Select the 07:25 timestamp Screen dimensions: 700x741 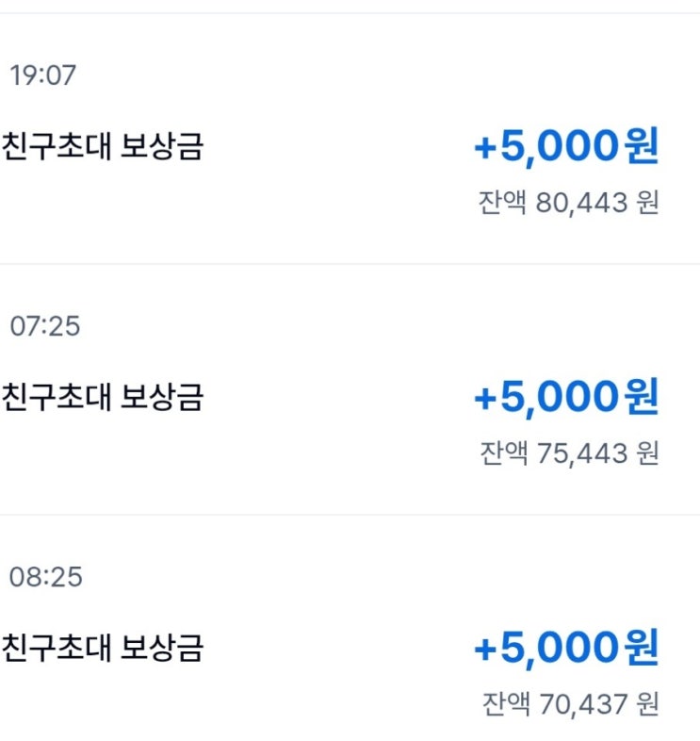44,327
